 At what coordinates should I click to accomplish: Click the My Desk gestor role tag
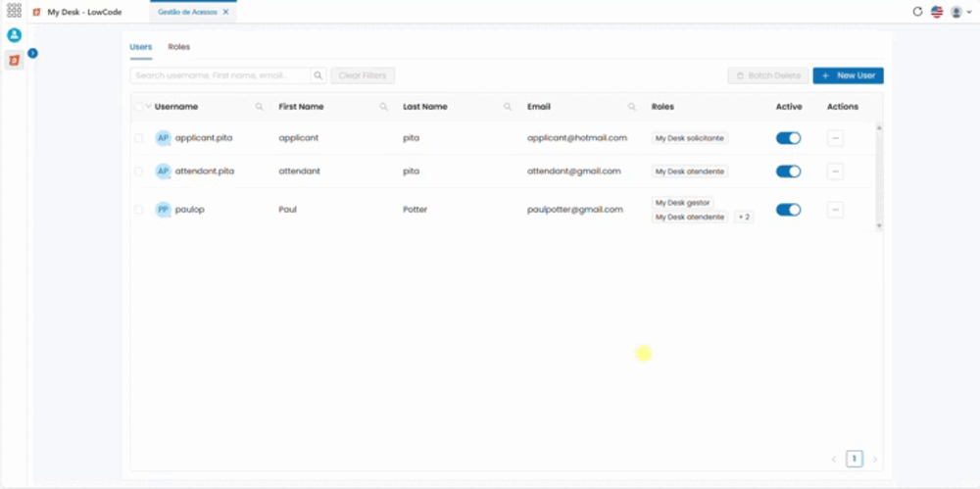point(682,203)
